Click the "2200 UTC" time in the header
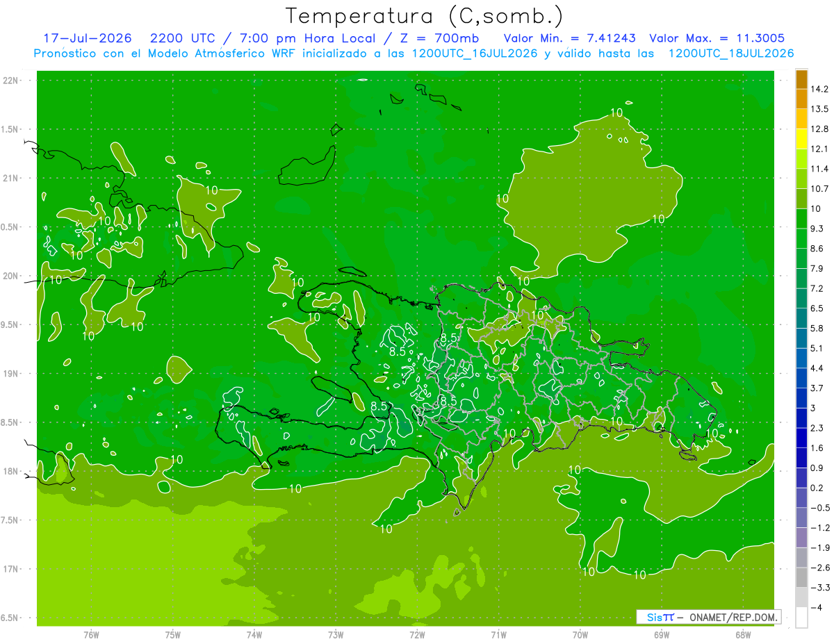 (183, 38)
